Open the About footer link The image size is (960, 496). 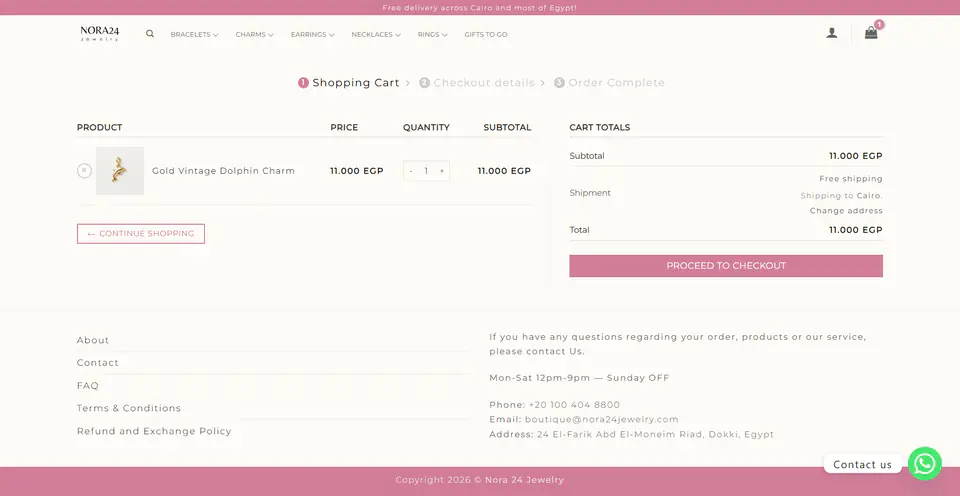click(x=92, y=340)
